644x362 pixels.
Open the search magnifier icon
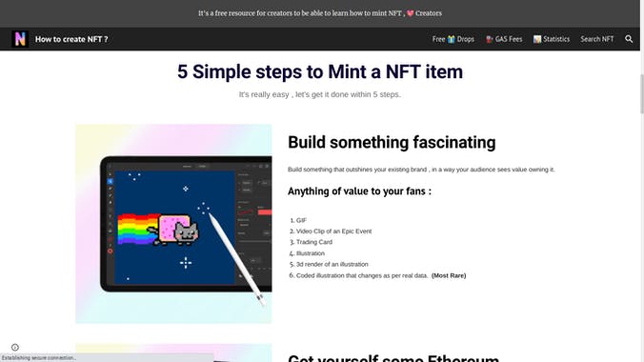click(x=629, y=39)
